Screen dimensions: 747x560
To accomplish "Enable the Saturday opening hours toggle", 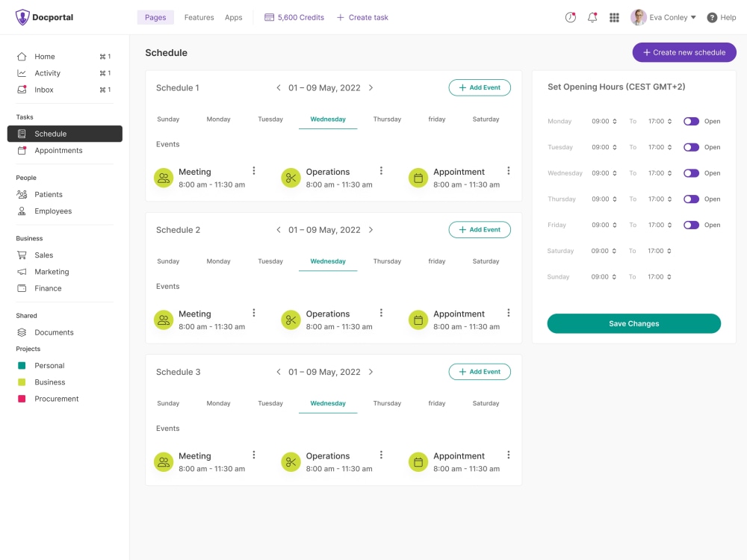I will [x=691, y=251].
